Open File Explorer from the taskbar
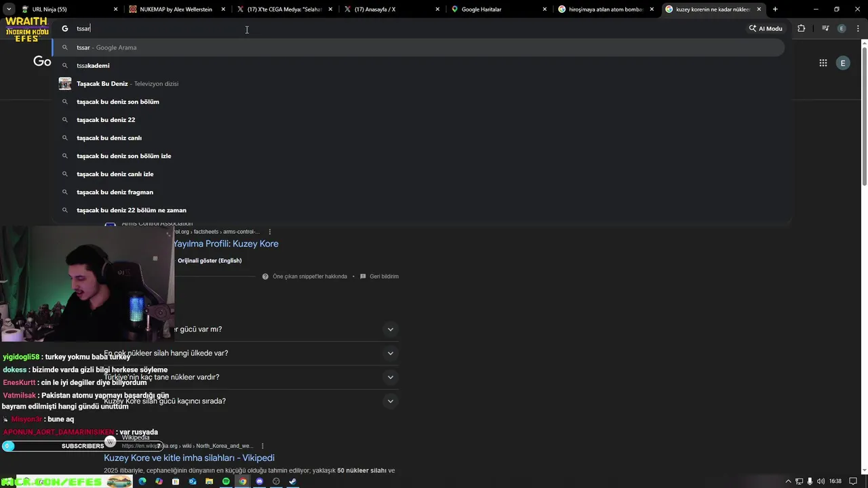 coord(210,481)
